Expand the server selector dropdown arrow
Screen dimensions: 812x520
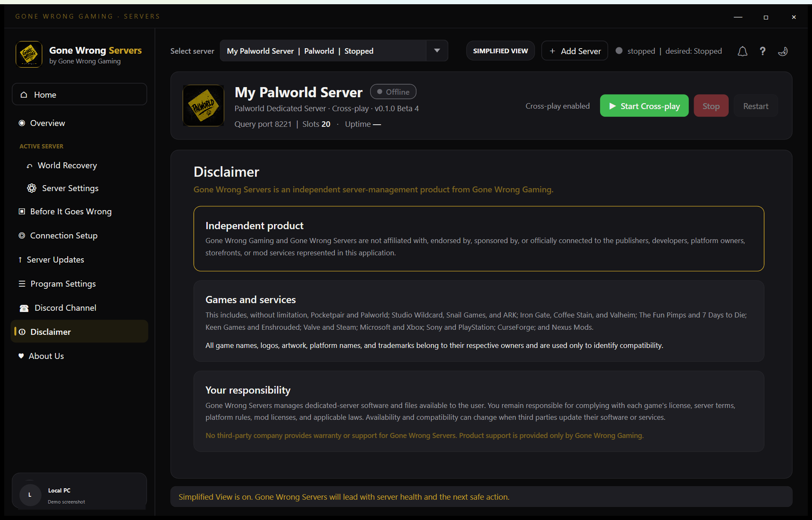coord(437,51)
